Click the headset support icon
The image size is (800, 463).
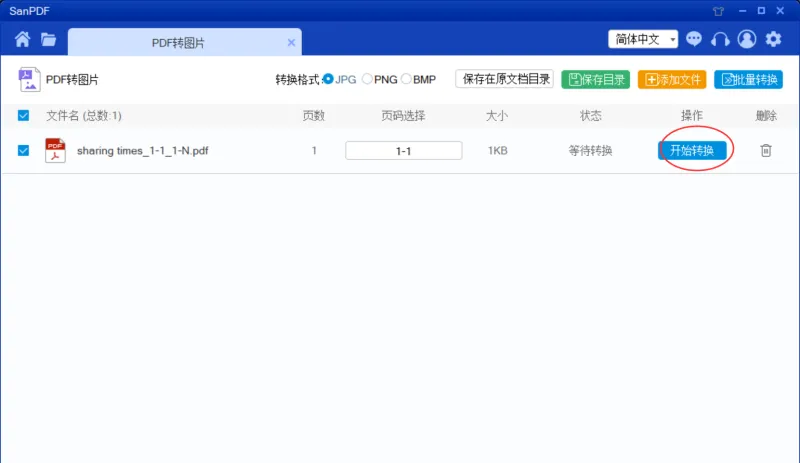tap(720, 39)
